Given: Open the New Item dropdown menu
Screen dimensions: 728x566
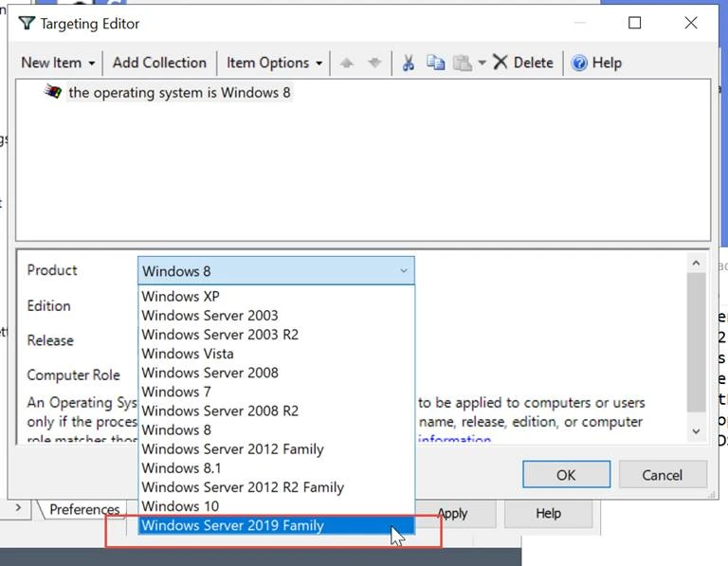Looking at the screenshot, I should (x=58, y=63).
